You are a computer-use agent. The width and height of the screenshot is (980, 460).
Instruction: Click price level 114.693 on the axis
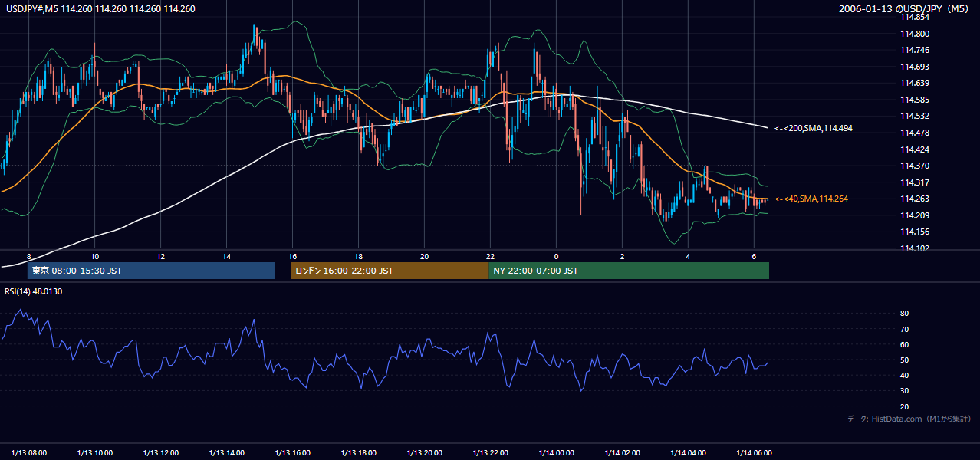click(x=914, y=67)
